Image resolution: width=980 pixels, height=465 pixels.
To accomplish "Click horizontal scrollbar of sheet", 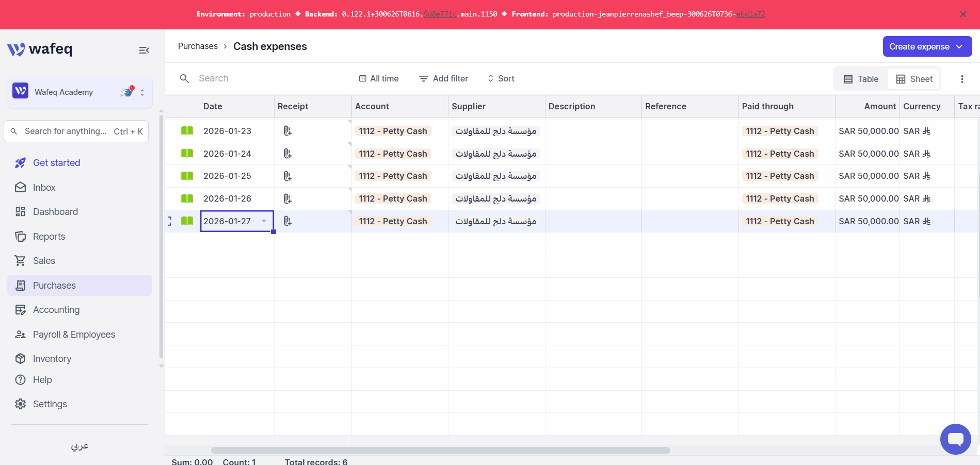I will pyautogui.click(x=440, y=450).
